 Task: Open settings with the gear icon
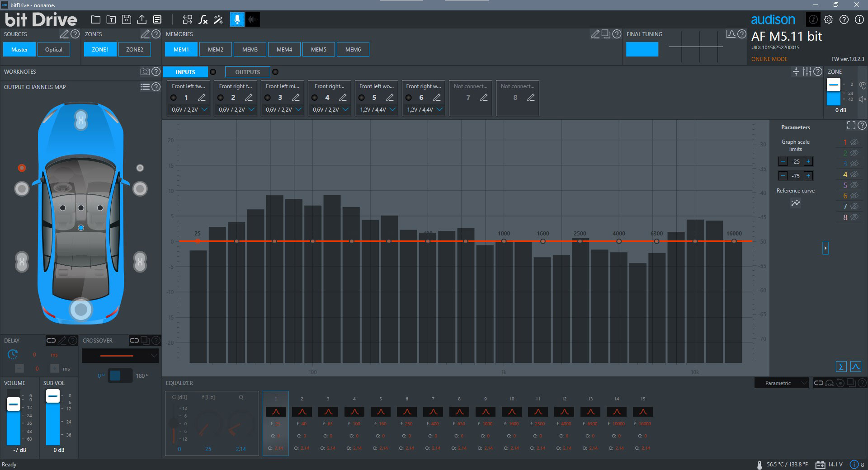tap(829, 19)
